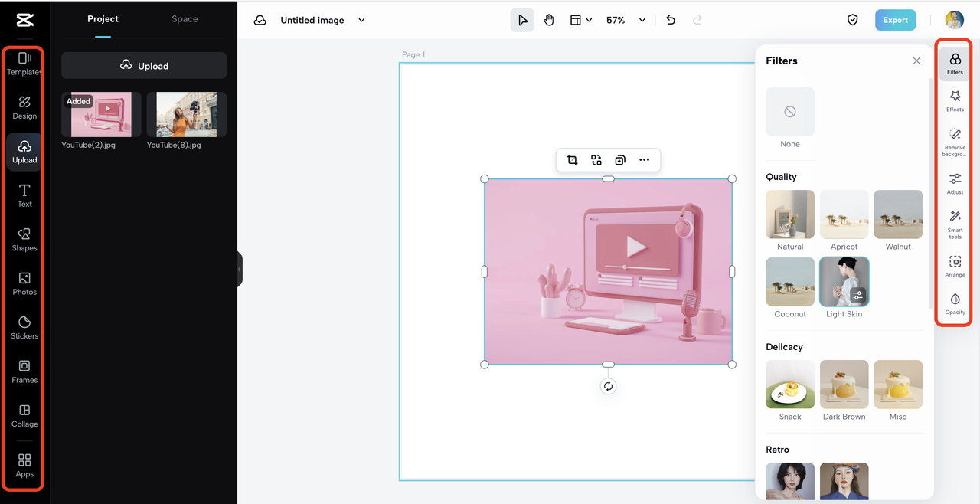Open the Effects tool in right toolbar
The width and height of the screenshot is (980, 504).
tap(955, 101)
